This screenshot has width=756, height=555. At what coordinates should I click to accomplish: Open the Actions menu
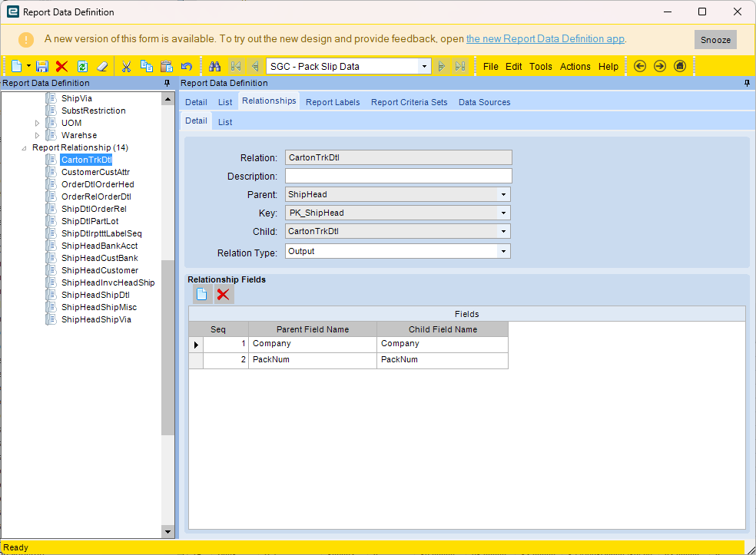click(575, 67)
